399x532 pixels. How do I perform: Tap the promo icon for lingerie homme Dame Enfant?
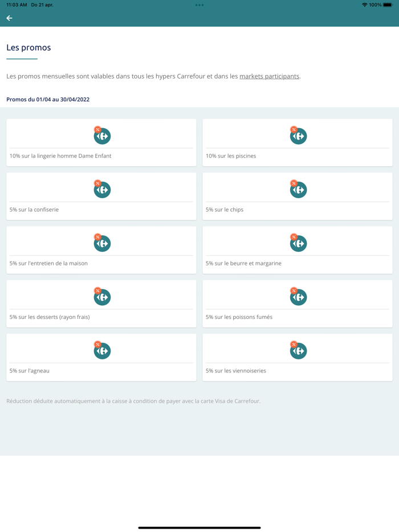click(102, 136)
